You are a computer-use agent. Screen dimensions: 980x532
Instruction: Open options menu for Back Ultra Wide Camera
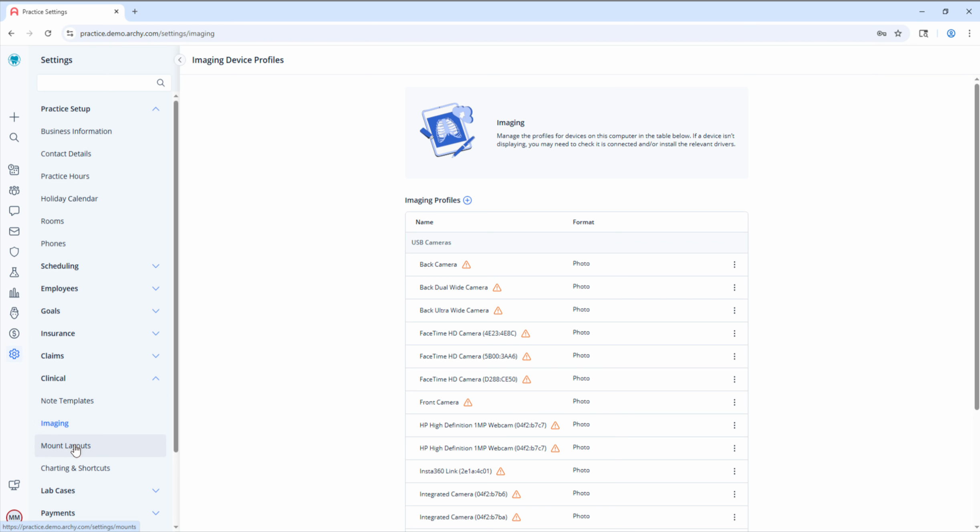coord(734,310)
